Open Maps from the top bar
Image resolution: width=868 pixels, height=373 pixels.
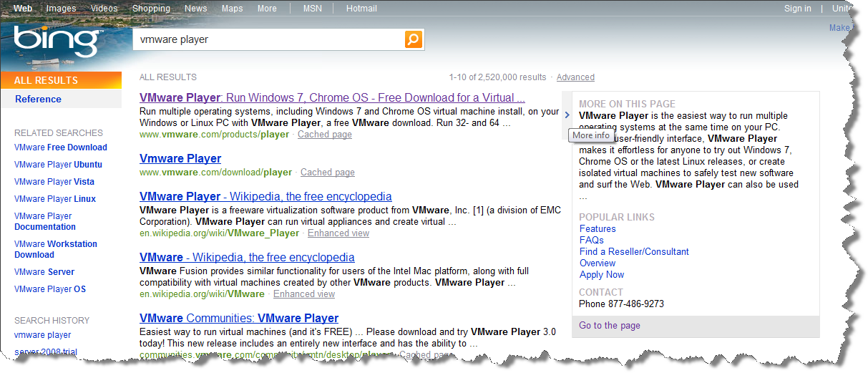(x=232, y=9)
